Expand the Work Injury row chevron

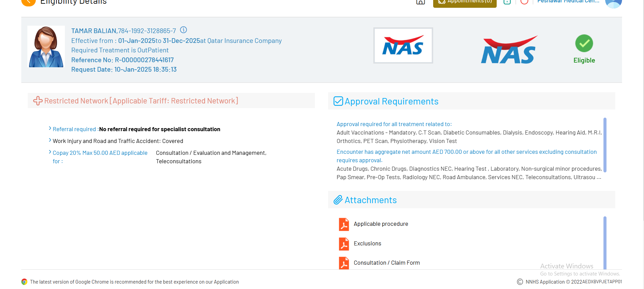[50, 140]
